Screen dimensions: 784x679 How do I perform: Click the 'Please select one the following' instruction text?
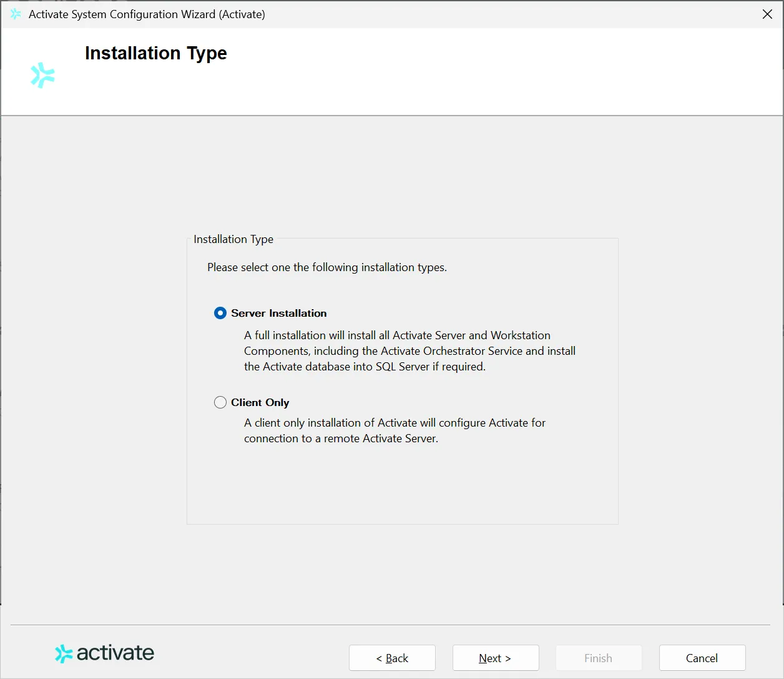tap(327, 267)
